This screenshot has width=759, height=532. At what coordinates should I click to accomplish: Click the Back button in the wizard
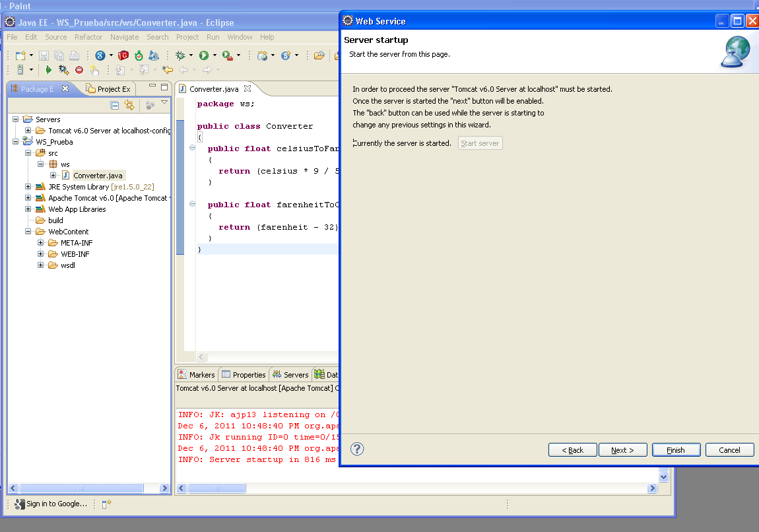coord(573,450)
